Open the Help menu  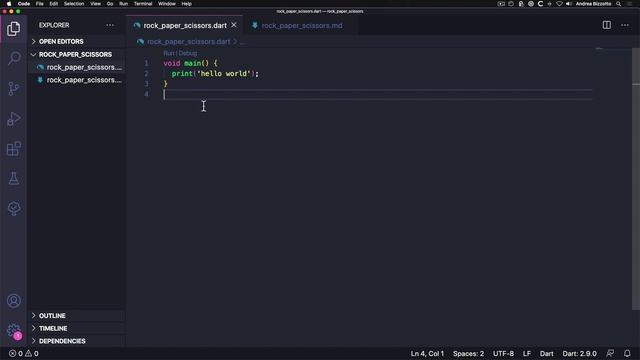(187, 4)
